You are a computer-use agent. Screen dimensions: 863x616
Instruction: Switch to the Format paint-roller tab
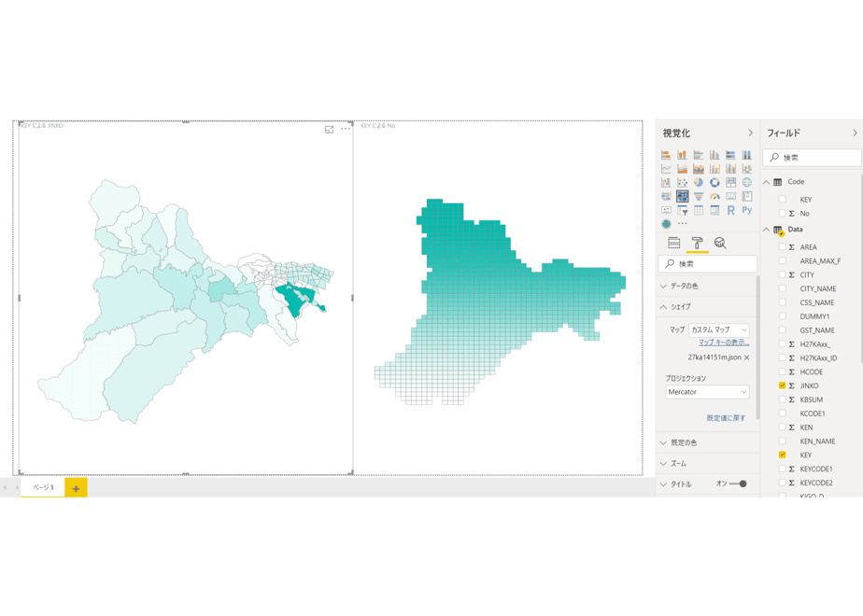pos(697,243)
